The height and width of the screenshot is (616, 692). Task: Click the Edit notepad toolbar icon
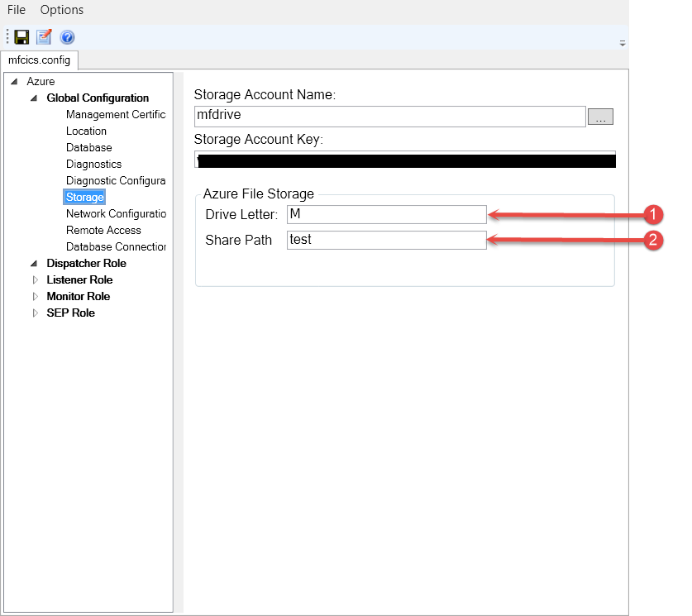tap(44, 37)
